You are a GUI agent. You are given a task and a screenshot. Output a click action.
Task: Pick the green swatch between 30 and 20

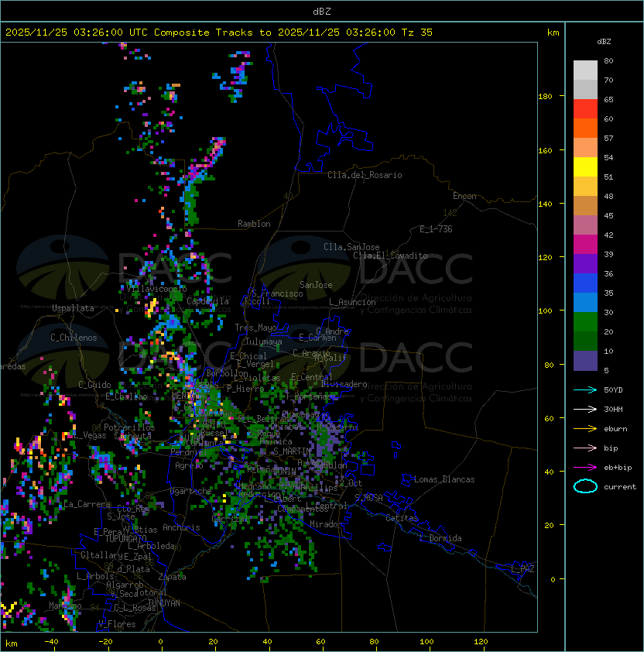click(x=585, y=322)
